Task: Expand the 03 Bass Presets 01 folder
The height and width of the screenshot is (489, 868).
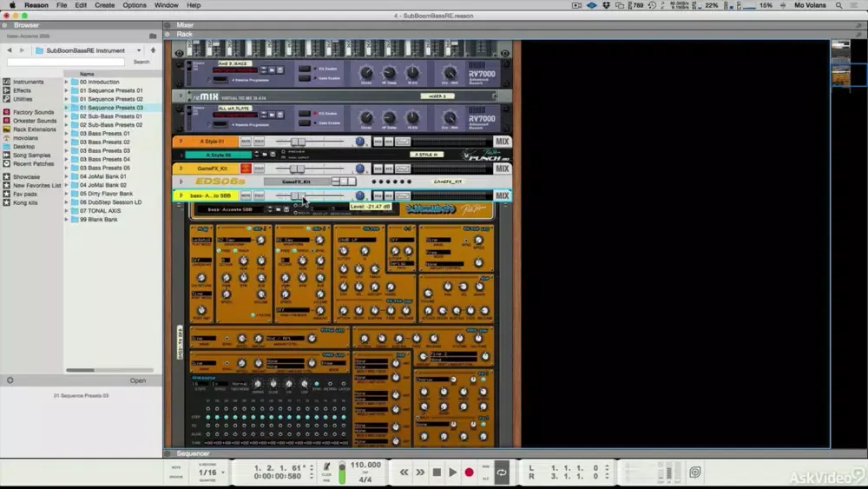Action: point(67,134)
